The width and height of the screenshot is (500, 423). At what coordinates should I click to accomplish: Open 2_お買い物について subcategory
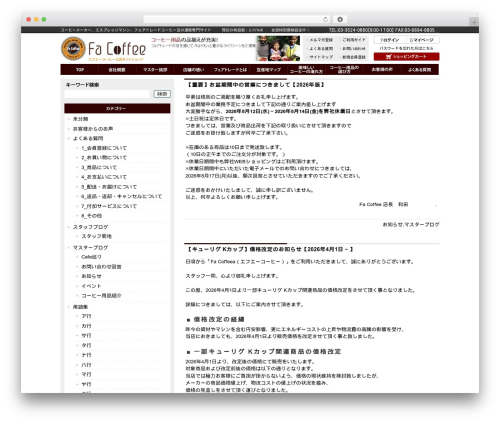[x=104, y=158]
